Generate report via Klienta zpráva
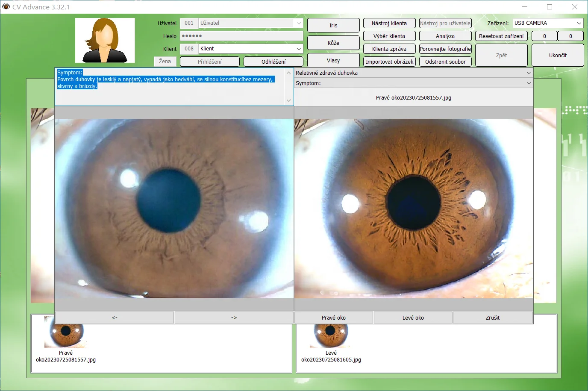This screenshot has width=588, height=391. pyautogui.click(x=389, y=49)
